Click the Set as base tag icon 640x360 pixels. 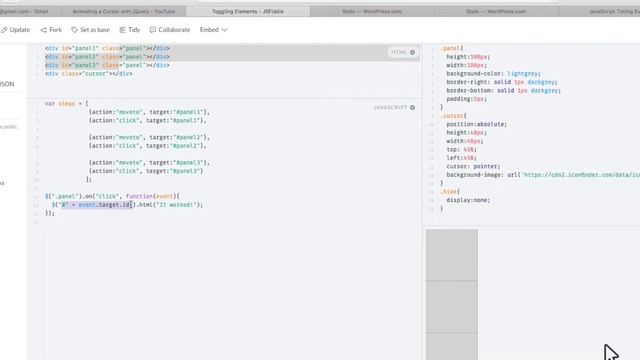[74, 30]
